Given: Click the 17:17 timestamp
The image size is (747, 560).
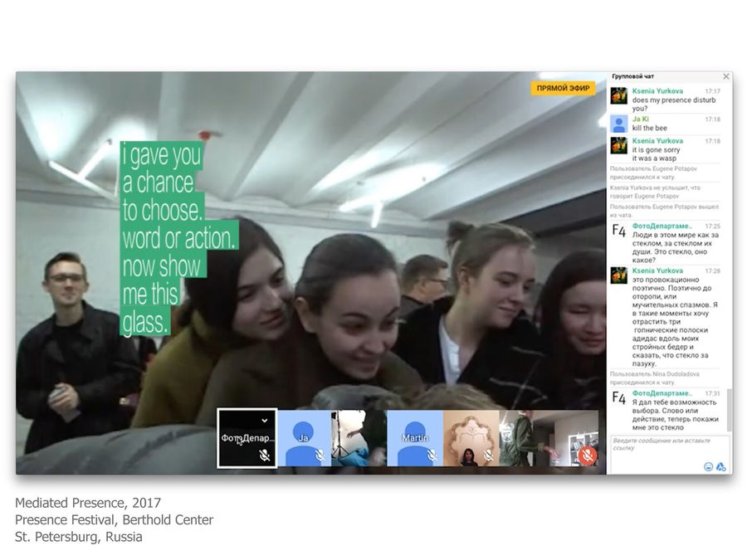Looking at the screenshot, I should coord(713,91).
